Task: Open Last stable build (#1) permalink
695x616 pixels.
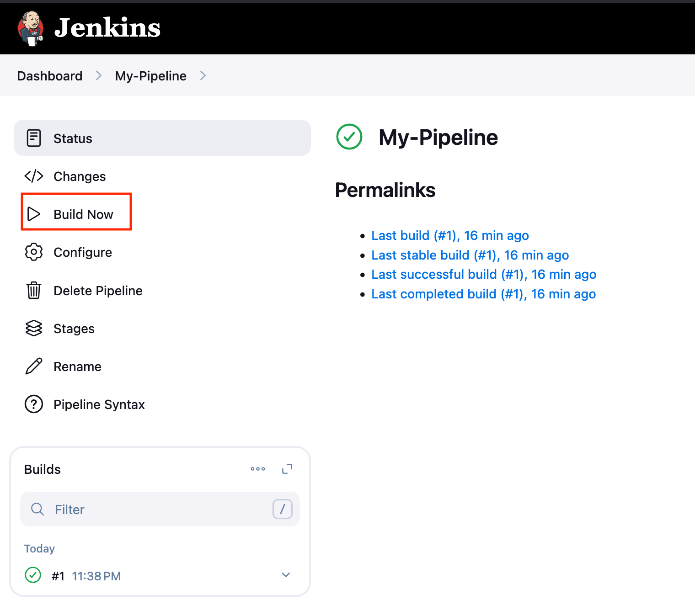Action: click(470, 255)
